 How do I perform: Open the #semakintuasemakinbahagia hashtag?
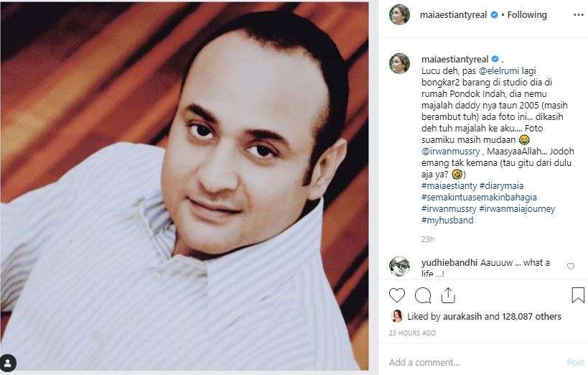click(x=479, y=198)
